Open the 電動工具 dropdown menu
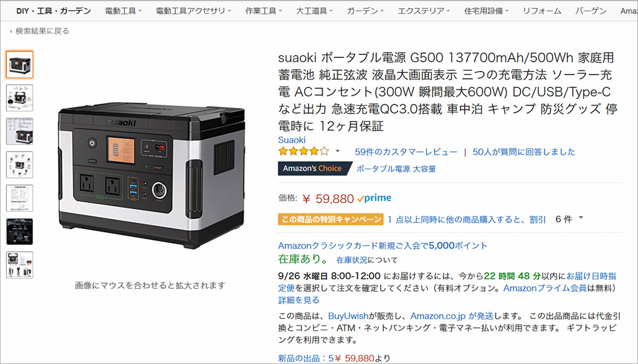This screenshot has width=638, height=364. [x=123, y=11]
